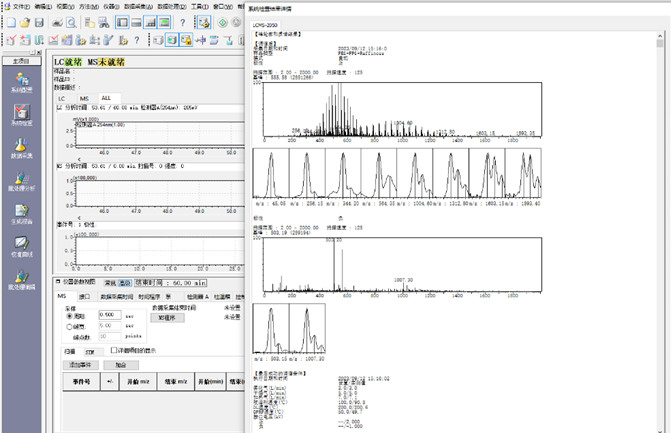Click the add event button
Image resolution: width=671 pixels, height=433 pixels.
tap(80, 365)
